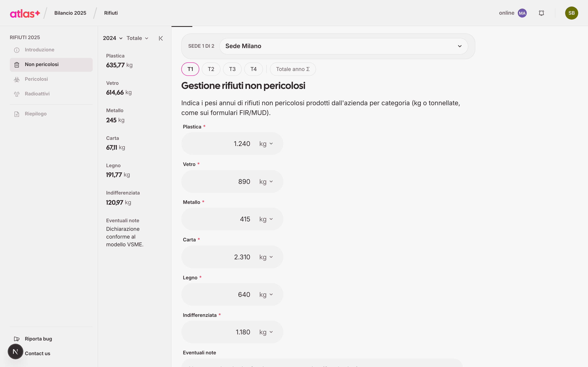Screen dimensions: 588x367
Task: Select the T3 quarter toggle
Action: click(x=232, y=69)
